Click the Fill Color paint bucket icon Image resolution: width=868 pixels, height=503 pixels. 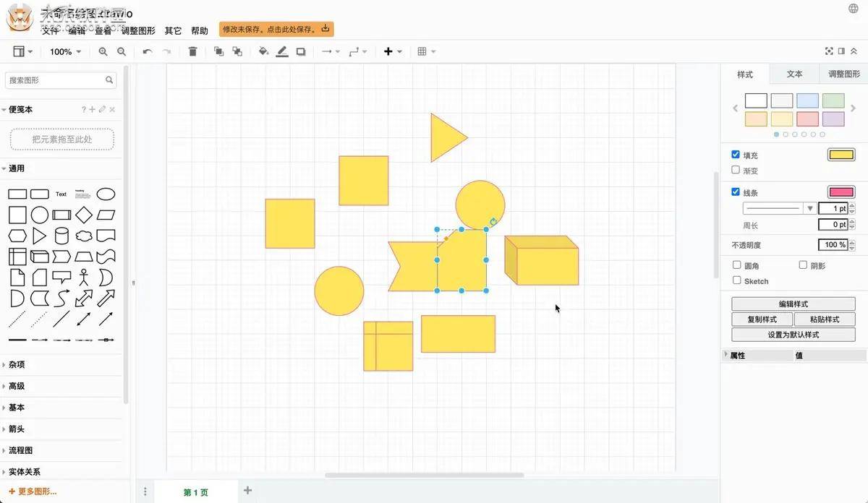click(x=263, y=51)
